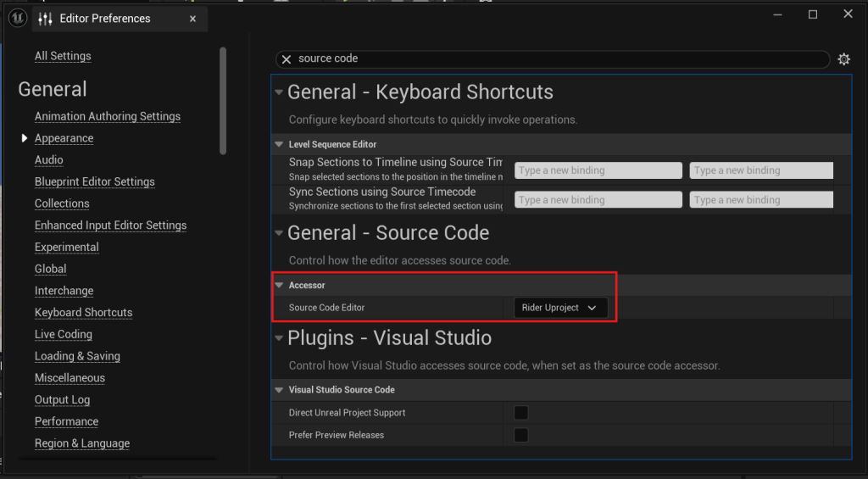Open the Audio settings category

48,160
